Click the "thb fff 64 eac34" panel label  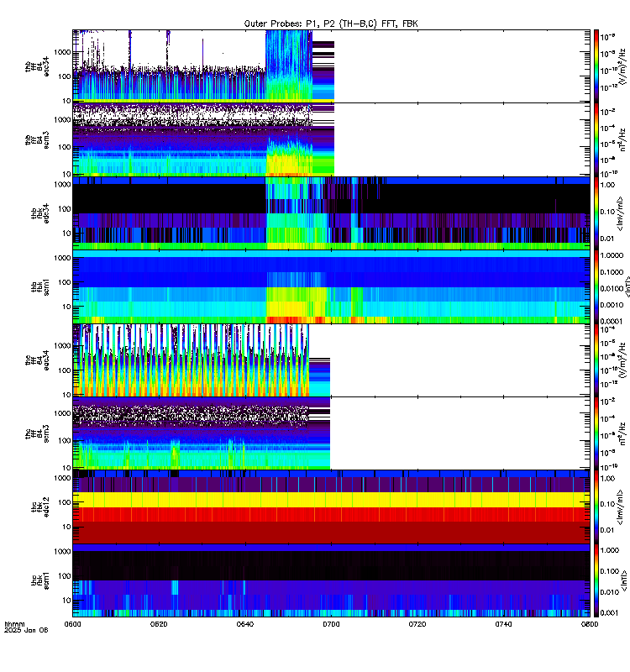tap(37, 66)
